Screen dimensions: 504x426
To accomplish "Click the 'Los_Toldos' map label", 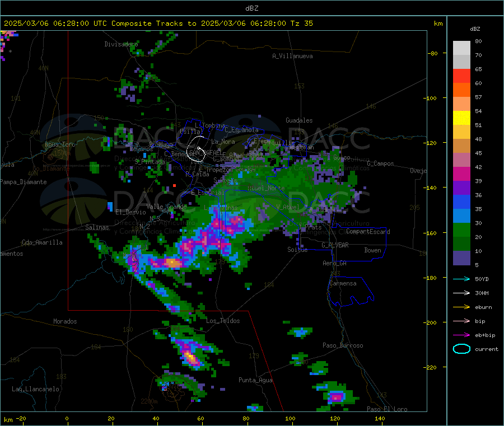I will click(223, 321).
